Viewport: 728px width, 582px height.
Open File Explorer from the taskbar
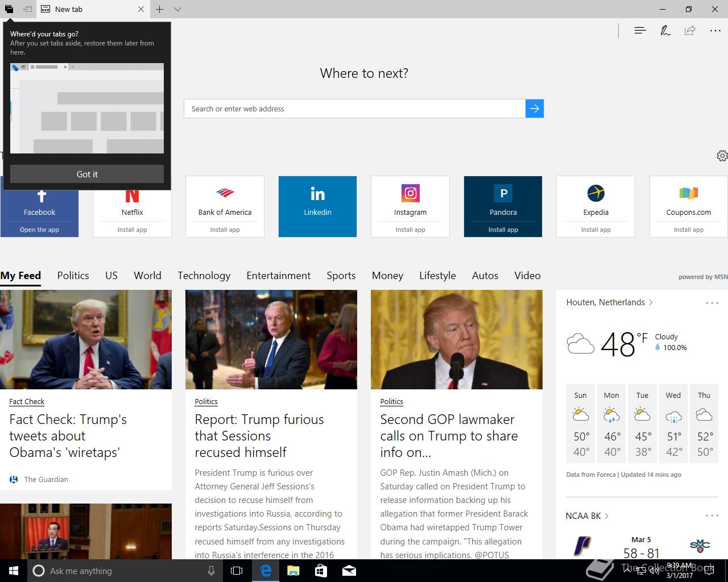[x=293, y=571]
